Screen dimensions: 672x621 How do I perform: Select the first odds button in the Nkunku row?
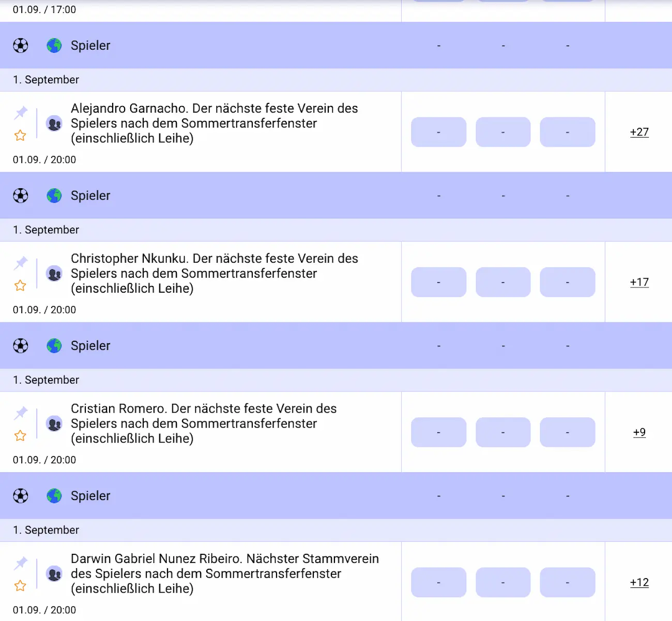click(x=439, y=282)
